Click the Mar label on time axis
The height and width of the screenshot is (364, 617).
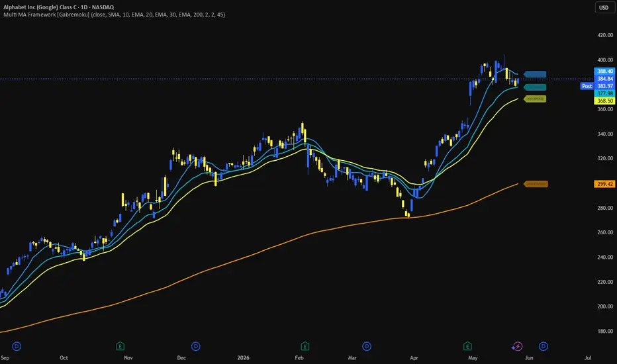point(352,357)
